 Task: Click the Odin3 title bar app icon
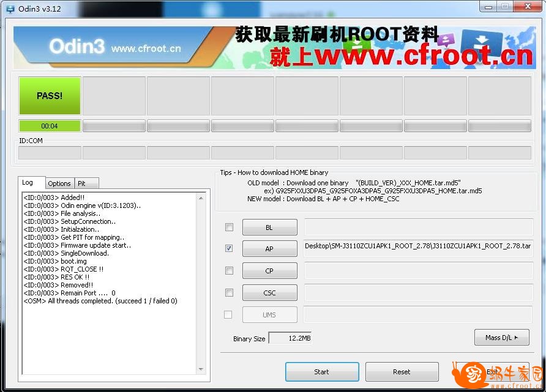tap(10, 9)
